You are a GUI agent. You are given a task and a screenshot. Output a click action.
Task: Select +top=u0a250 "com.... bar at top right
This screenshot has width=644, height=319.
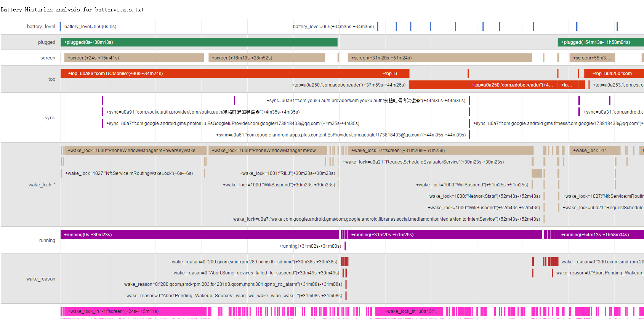point(615,74)
